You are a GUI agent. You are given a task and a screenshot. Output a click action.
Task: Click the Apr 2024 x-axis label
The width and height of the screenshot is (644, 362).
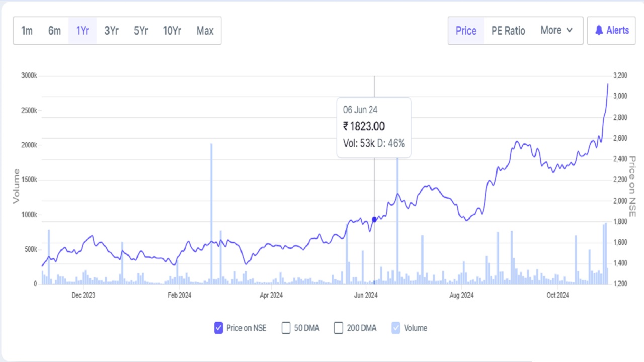(271, 295)
